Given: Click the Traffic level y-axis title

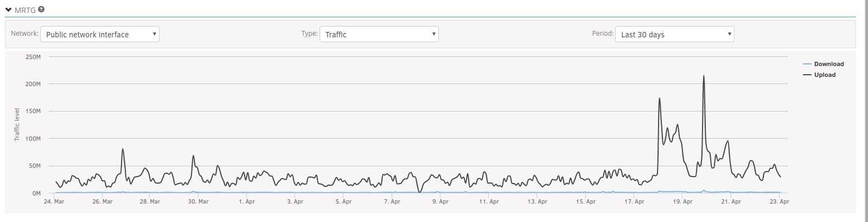Looking at the screenshot, I should coord(17,125).
